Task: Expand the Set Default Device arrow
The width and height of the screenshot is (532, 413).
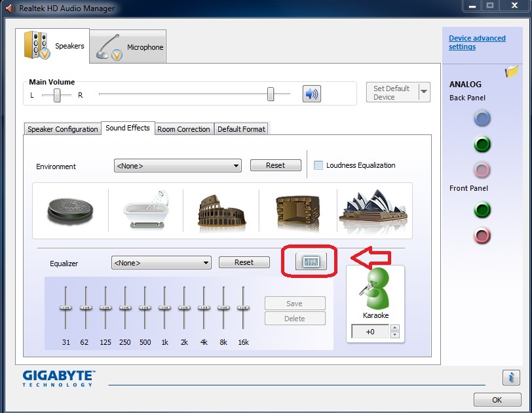Action: (424, 92)
